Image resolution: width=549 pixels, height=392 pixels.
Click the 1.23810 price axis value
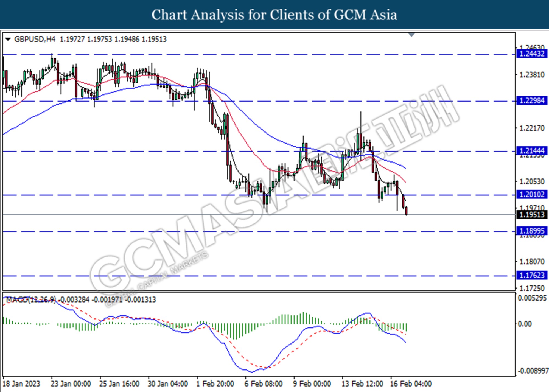532,75
